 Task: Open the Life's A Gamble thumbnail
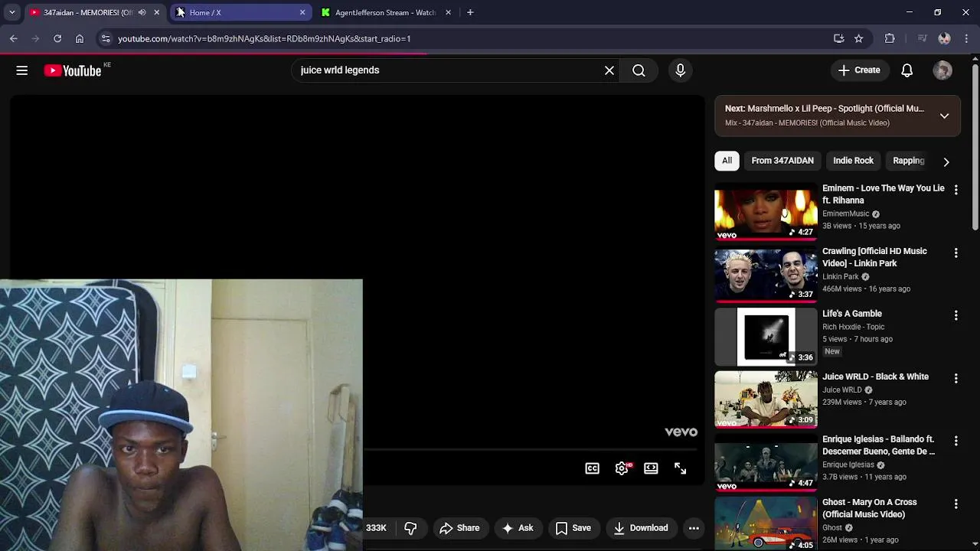[x=766, y=337]
